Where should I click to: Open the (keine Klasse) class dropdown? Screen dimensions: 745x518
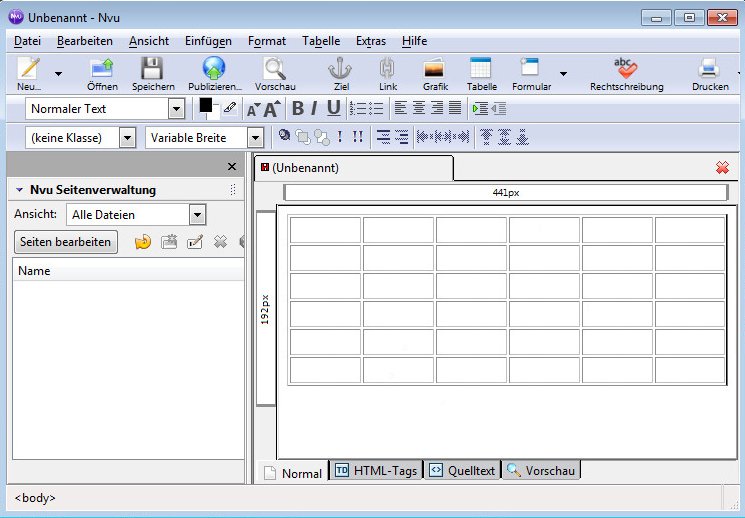pyautogui.click(x=127, y=138)
